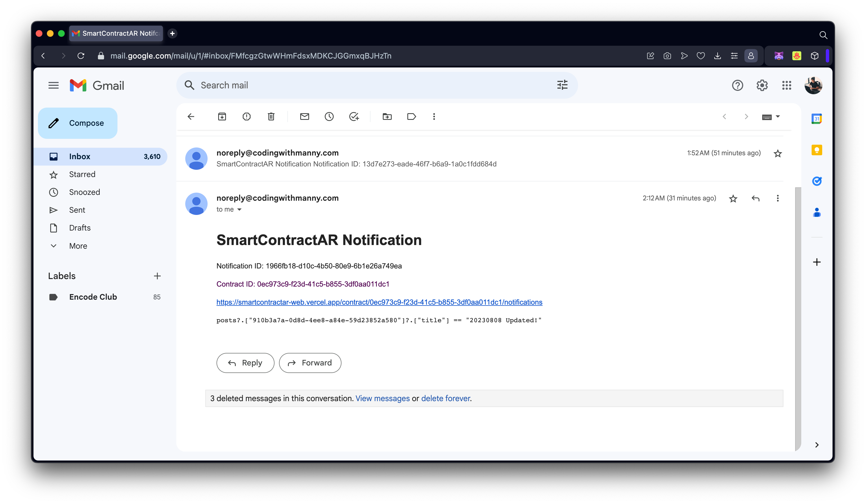This screenshot has height=504, width=866.
Task: Open Google Keep in side panel
Action: 817,150
